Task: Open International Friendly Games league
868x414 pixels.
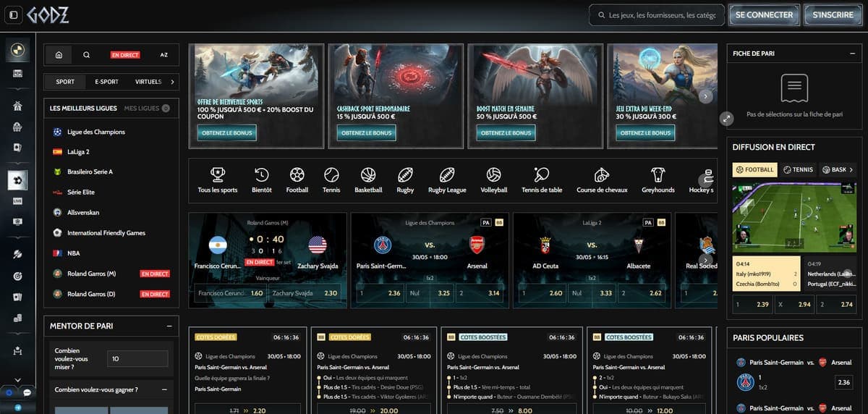Action: click(106, 233)
